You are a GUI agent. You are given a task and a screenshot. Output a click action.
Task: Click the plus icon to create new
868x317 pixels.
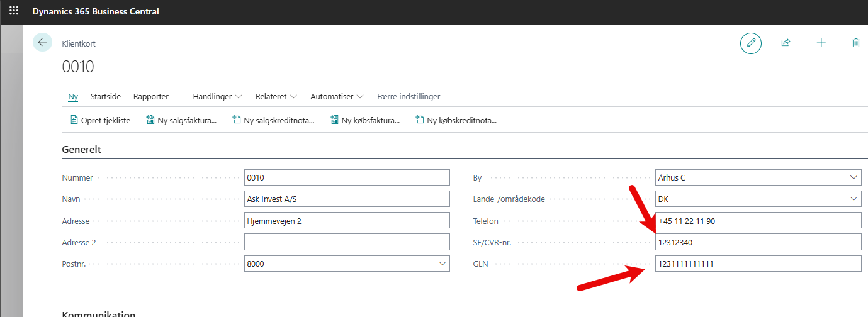tap(821, 43)
